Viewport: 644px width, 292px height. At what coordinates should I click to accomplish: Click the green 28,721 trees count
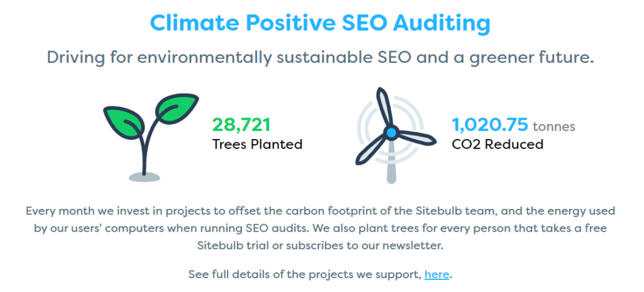(x=241, y=125)
